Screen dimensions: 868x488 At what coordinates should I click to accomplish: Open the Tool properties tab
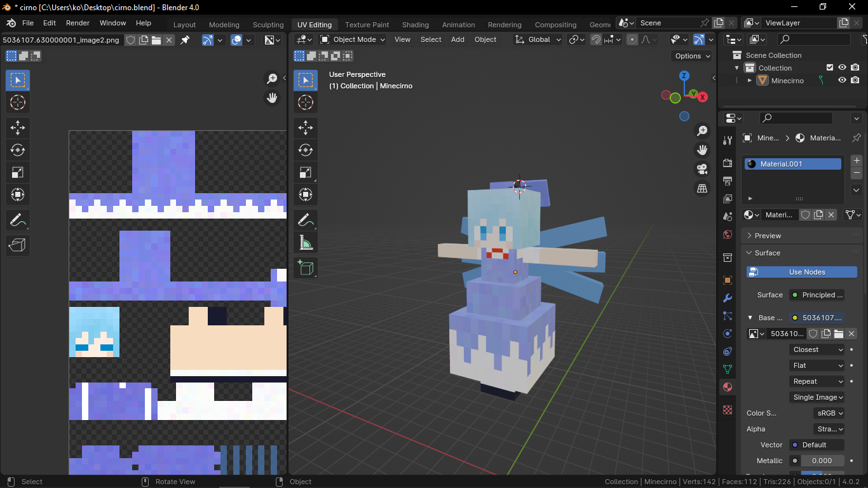click(728, 140)
